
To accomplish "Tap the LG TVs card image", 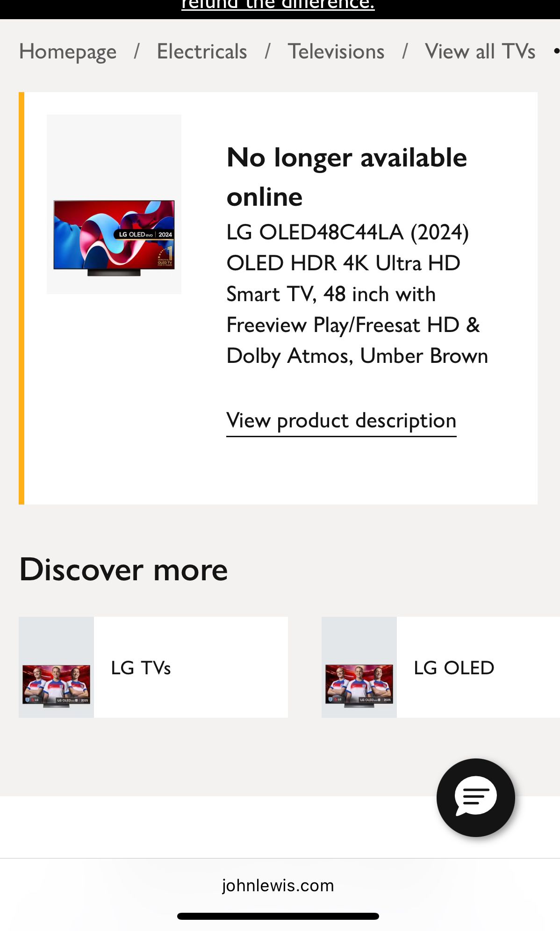I will (56, 667).
